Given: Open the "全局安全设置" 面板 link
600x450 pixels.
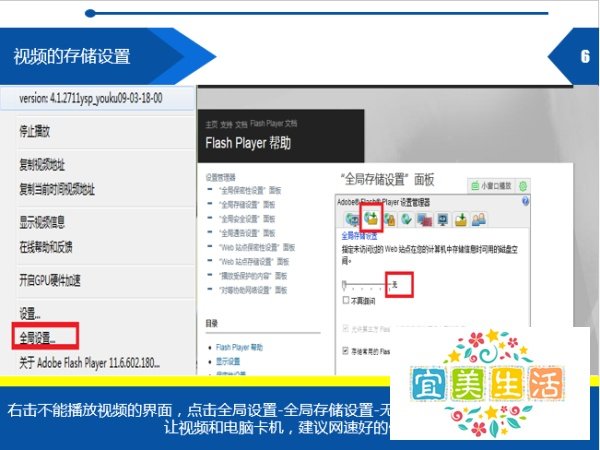Looking at the screenshot, I should pyautogui.click(x=247, y=219).
